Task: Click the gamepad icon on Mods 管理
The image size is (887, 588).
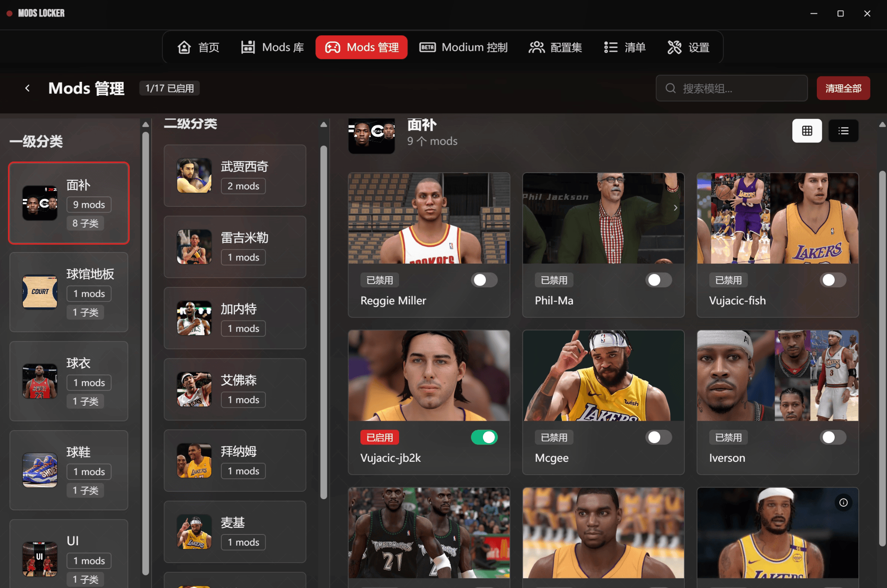Action: 333,47
